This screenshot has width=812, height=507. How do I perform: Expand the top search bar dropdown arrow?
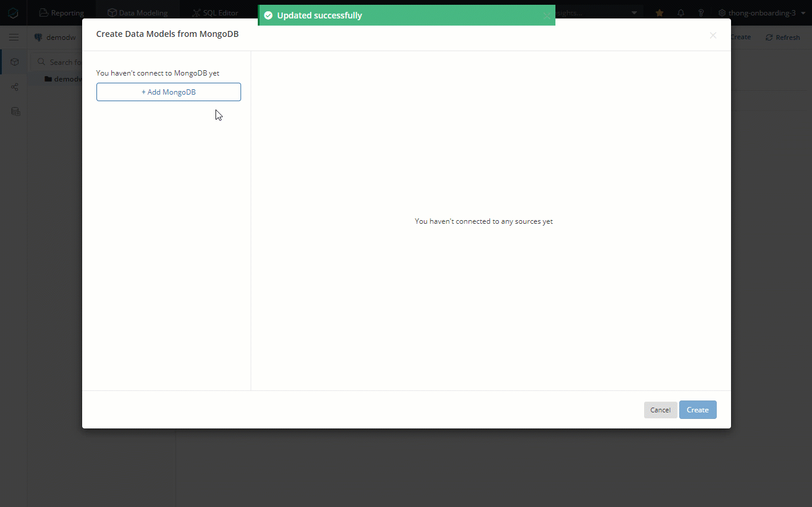pyautogui.click(x=634, y=12)
